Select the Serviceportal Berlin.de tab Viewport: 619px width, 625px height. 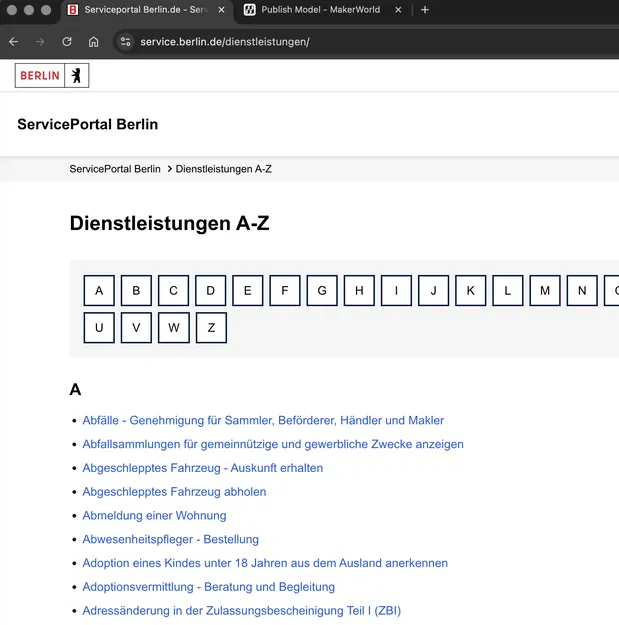coord(145,10)
